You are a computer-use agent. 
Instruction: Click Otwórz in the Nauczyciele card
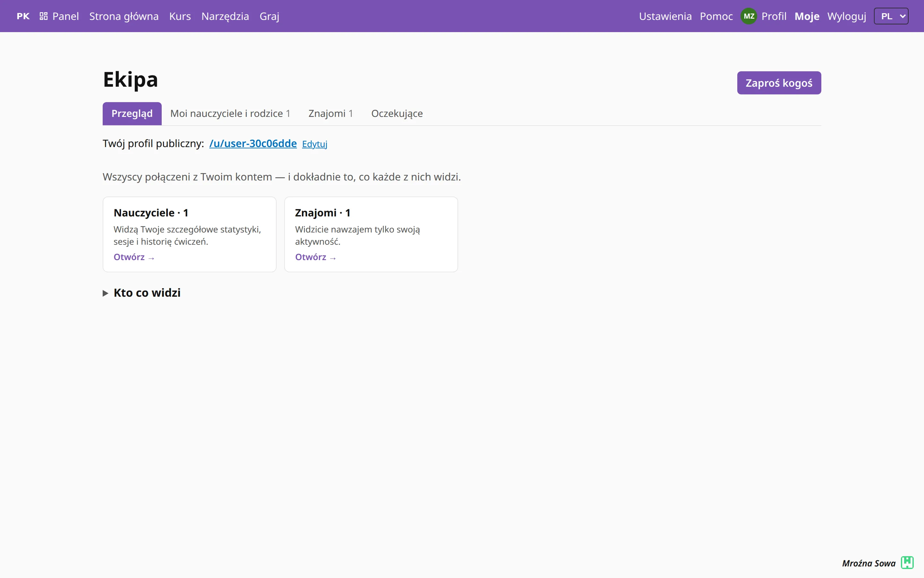pos(134,257)
